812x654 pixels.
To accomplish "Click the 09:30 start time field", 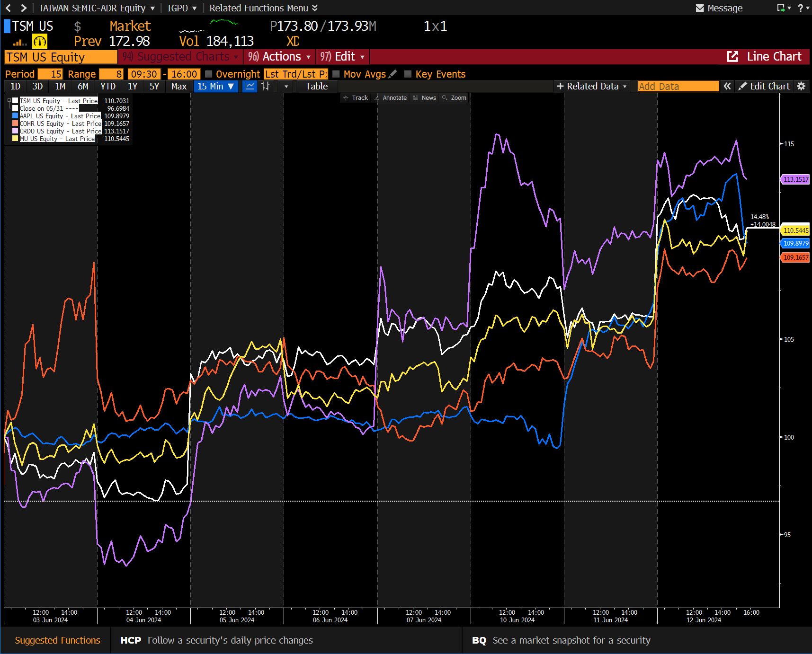I will coord(144,74).
